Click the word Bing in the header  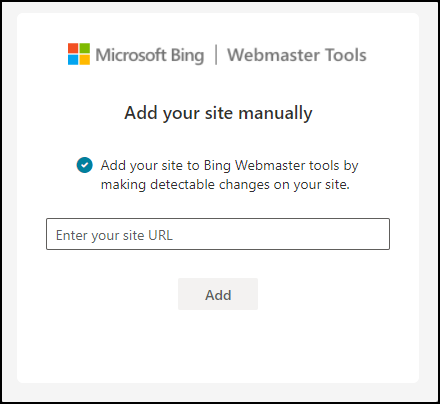click(x=187, y=56)
